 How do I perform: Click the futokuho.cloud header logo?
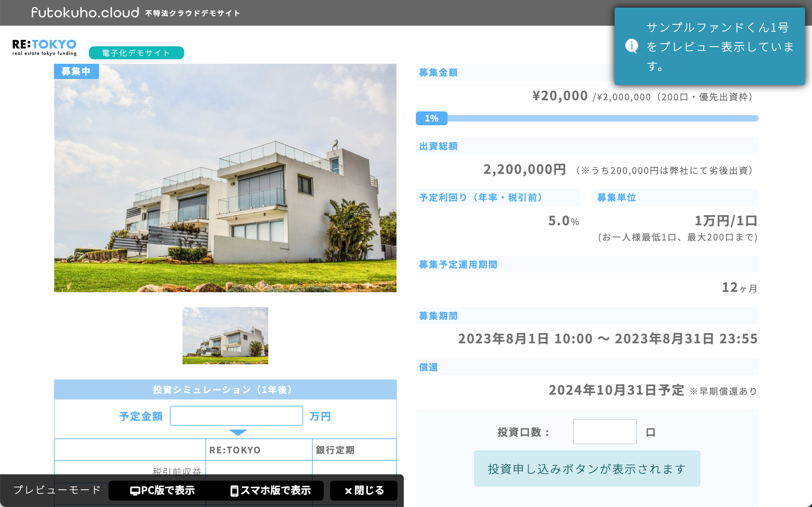(85, 13)
